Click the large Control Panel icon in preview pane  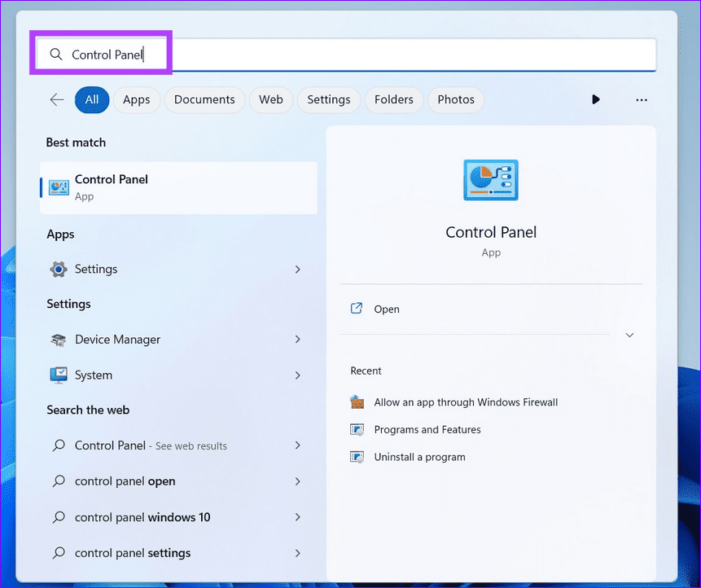[490, 180]
